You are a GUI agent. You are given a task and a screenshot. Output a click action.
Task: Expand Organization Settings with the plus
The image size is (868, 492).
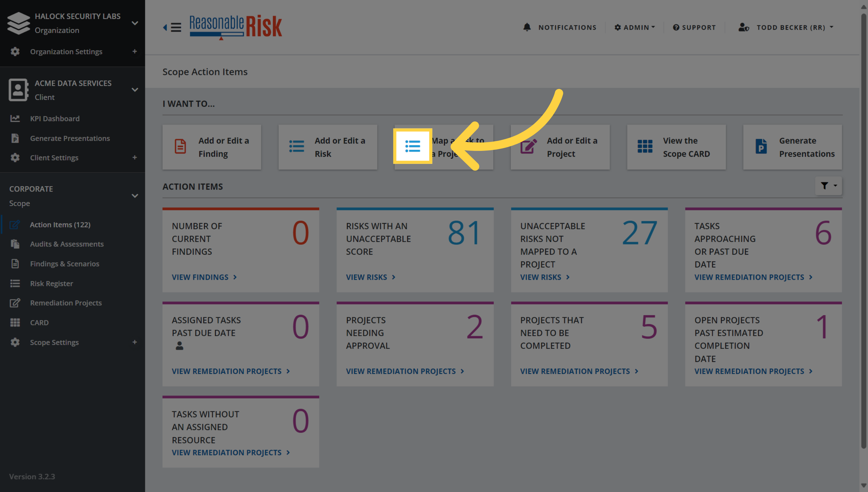point(135,52)
